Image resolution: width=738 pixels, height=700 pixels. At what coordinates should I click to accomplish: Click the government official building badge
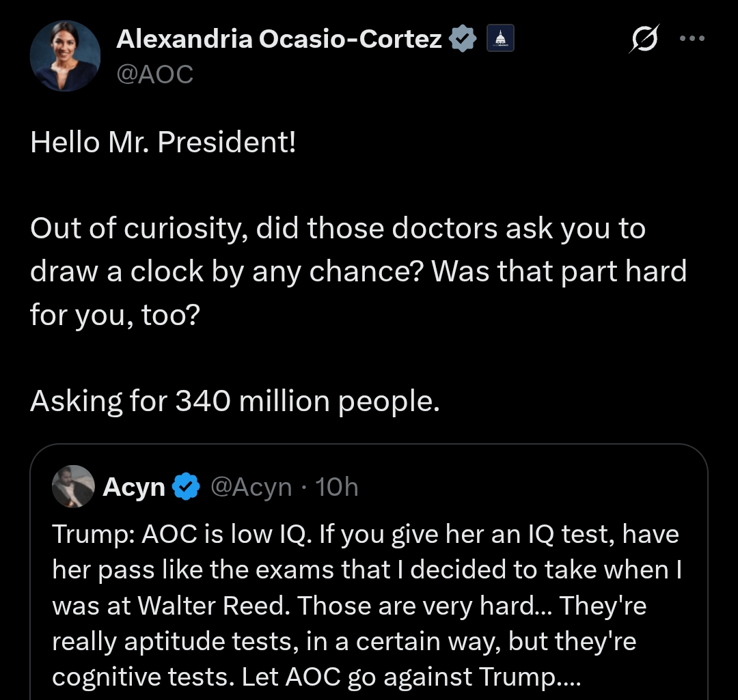tap(499, 40)
